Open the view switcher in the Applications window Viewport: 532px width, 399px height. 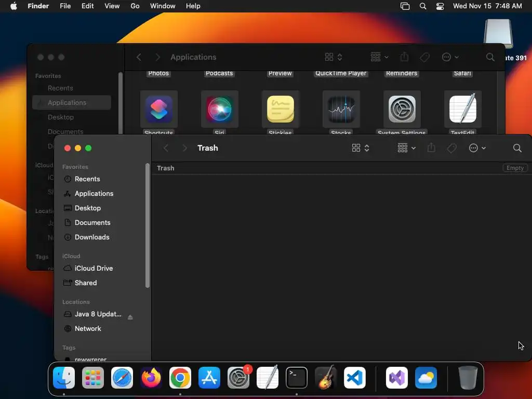[333, 57]
